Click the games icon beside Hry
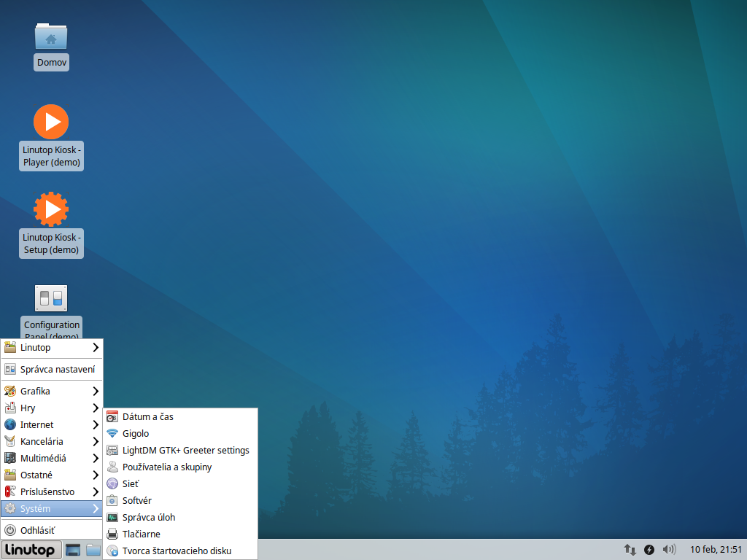Image resolution: width=747 pixels, height=560 pixels. coord(10,408)
